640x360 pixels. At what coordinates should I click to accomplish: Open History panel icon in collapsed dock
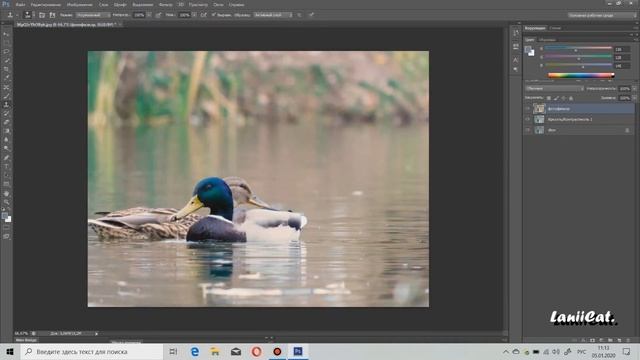point(516,33)
